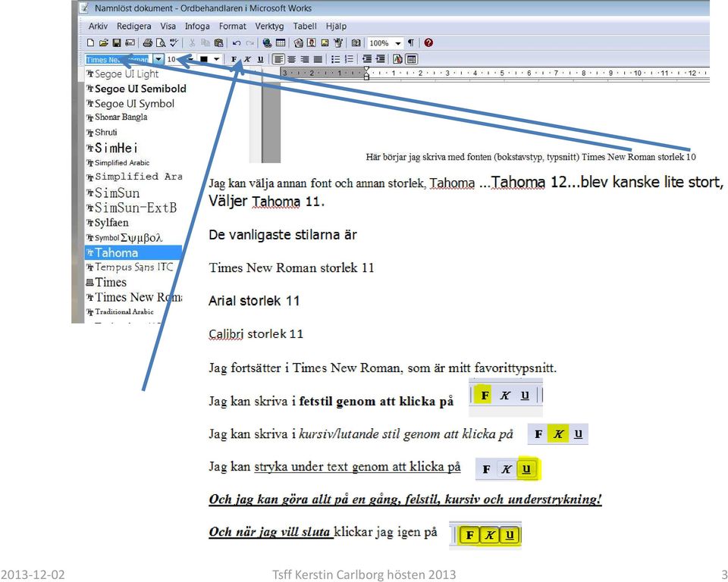
Task: Open dictionary book icon
Action: [x=356, y=42]
